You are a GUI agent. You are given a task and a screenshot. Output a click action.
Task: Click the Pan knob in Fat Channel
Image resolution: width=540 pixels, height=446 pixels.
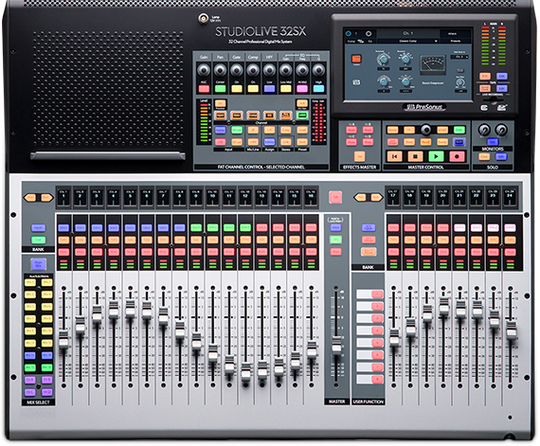[x=220, y=71]
